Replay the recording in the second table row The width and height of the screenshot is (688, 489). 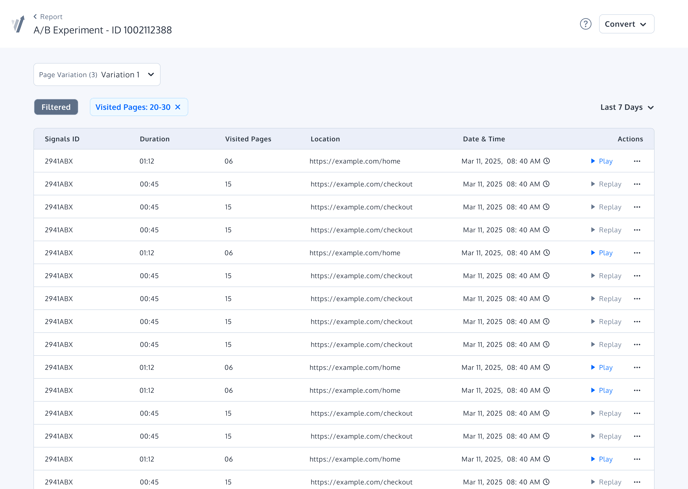click(x=606, y=184)
